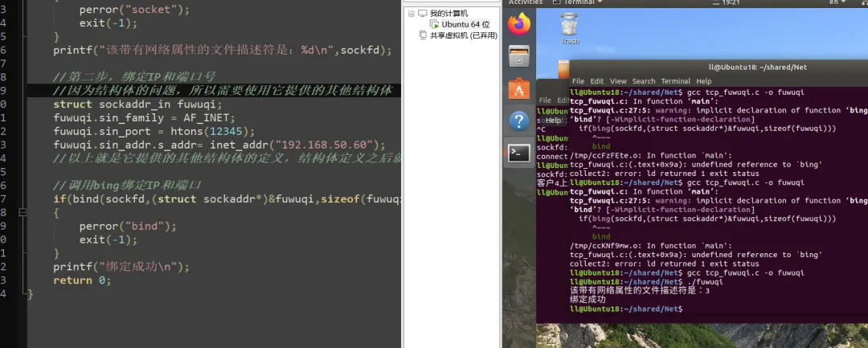Image resolution: width=868 pixels, height=348 pixels.
Task: Open the View menu in the front terminal
Action: pos(618,81)
